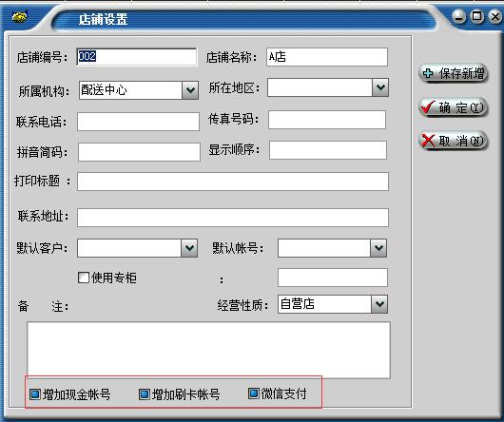Open the 所在地区 dropdown list

click(380, 87)
